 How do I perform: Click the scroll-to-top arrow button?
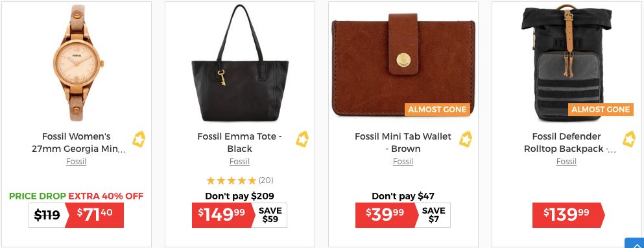634,243
